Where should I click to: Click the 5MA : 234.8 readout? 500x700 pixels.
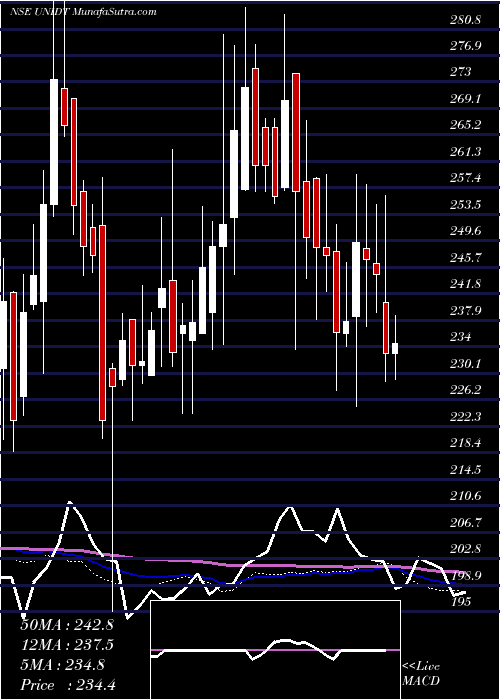pos(62,665)
